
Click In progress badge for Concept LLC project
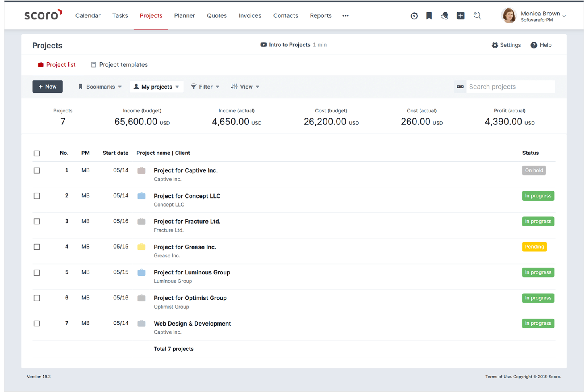point(538,196)
